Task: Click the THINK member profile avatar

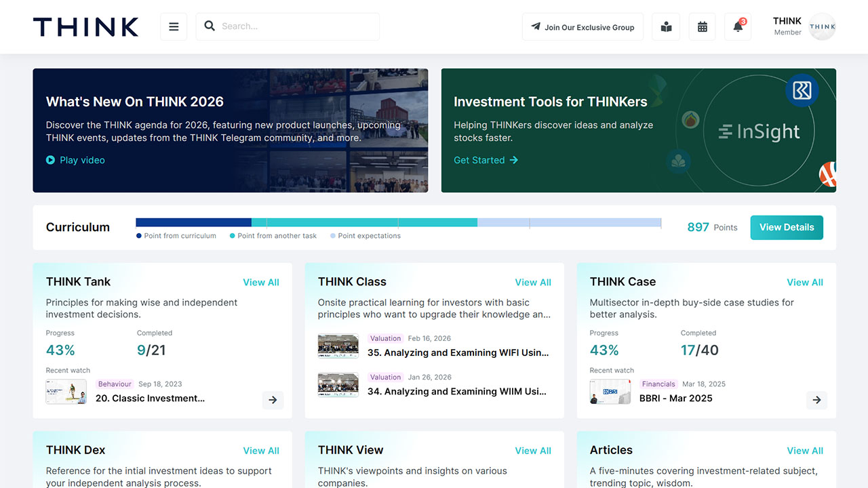Action: click(x=822, y=27)
